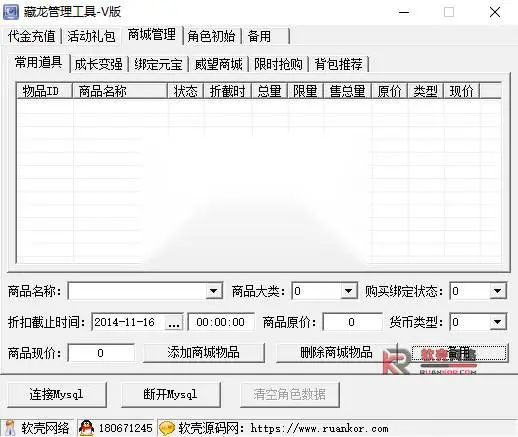Click the 连接Mysql button
The height and width of the screenshot is (437, 518).
coord(57,394)
